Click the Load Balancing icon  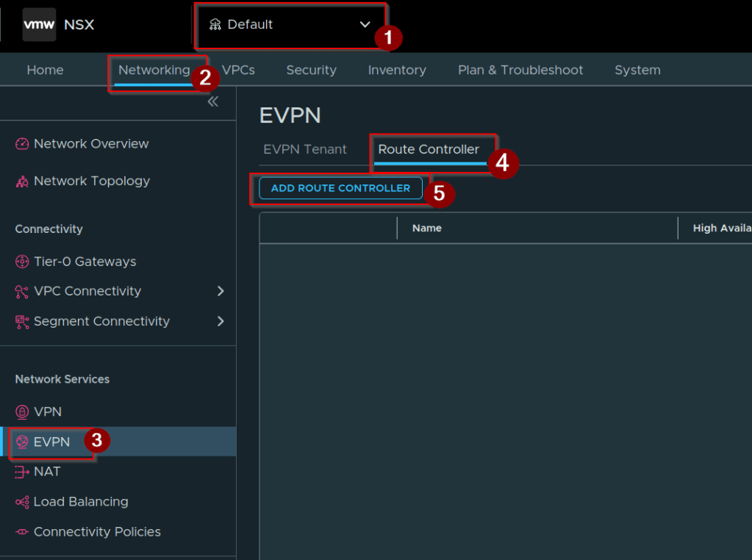(x=22, y=502)
